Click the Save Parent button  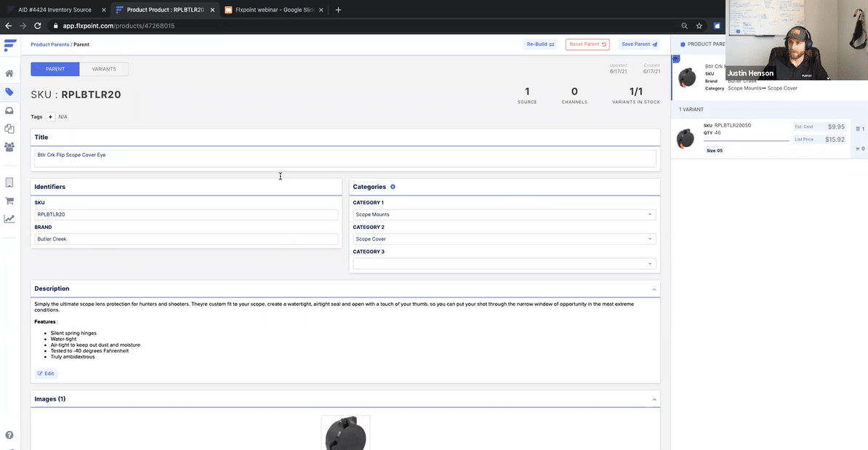point(639,44)
